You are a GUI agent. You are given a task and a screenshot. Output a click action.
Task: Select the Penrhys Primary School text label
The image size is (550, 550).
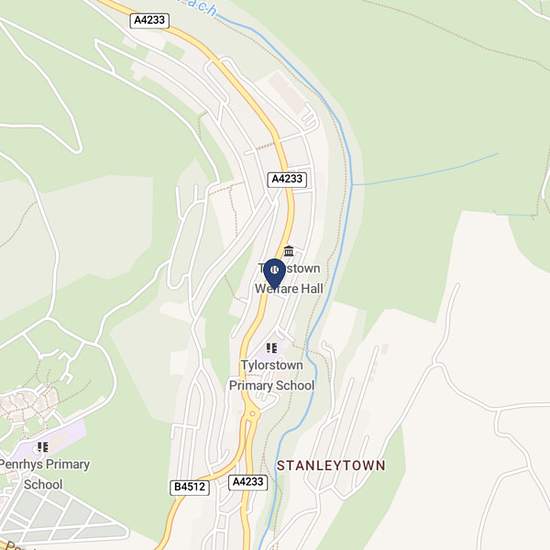click(x=44, y=474)
